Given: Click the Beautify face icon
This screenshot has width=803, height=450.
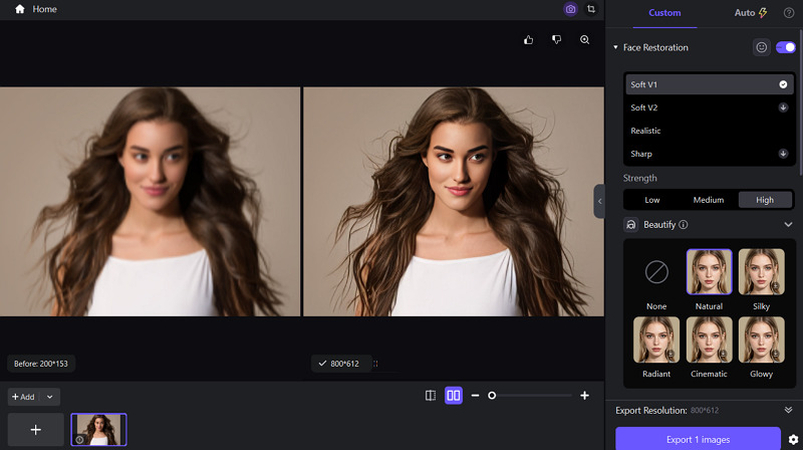Looking at the screenshot, I should click(x=631, y=225).
